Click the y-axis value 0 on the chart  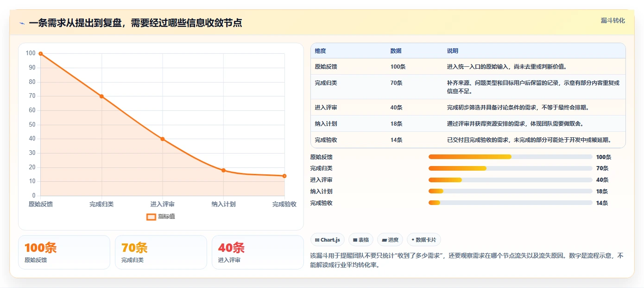[x=34, y=195]
